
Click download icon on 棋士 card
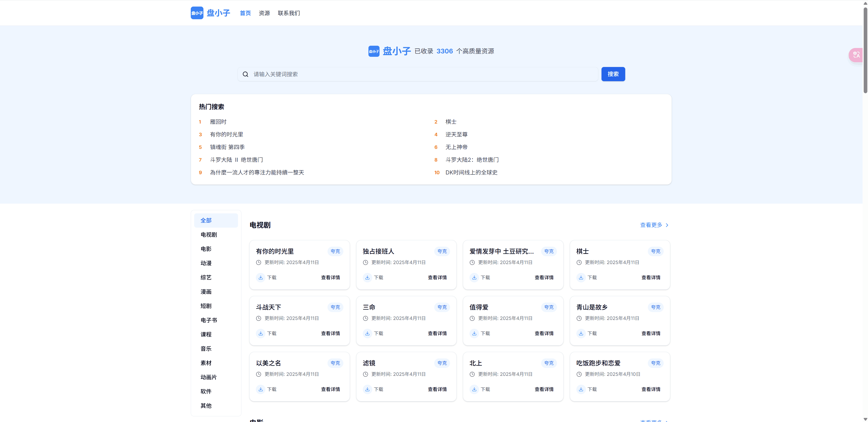[581, 278]
